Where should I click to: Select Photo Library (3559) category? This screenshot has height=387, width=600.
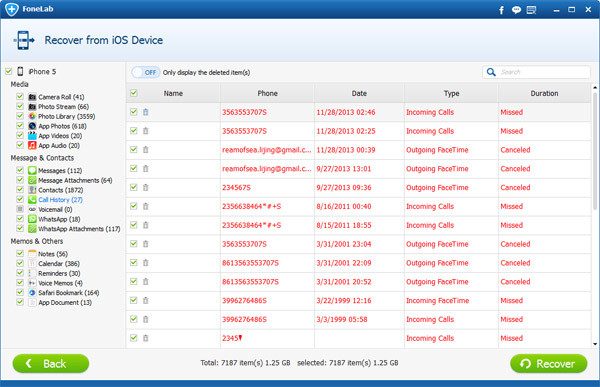pyautogui.click(x=67, y=116)
